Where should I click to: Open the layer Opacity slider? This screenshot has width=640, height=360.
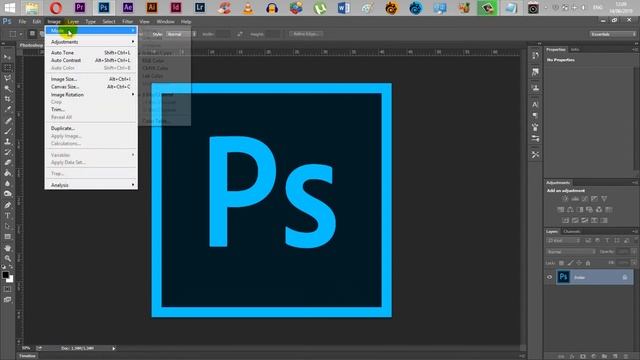pos(633,252)
